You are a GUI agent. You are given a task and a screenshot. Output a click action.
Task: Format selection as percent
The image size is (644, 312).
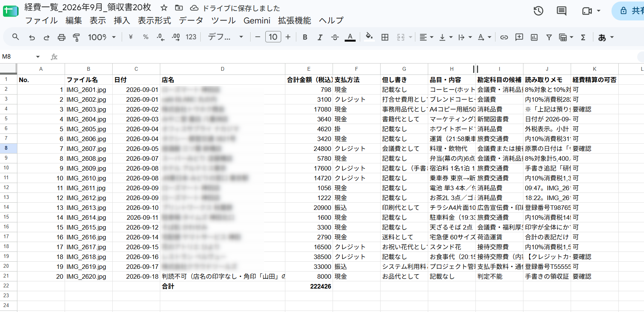point(146,37)
